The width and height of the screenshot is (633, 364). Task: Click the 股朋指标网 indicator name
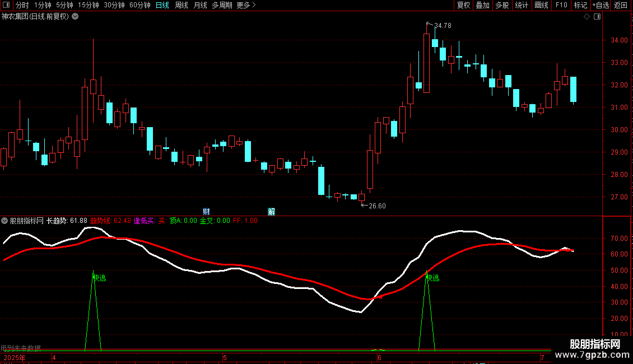tap(27, 221)
